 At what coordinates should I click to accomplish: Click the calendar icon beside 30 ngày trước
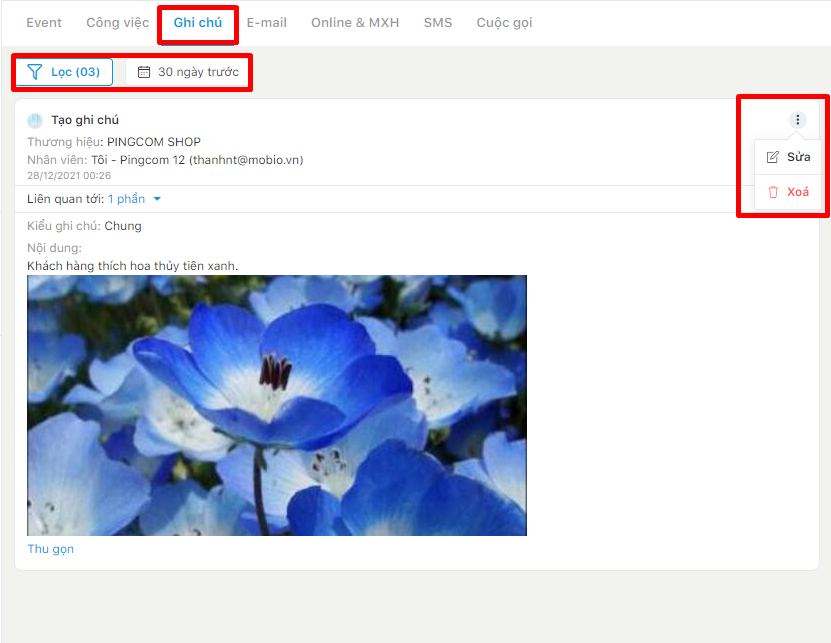(144, 72)
